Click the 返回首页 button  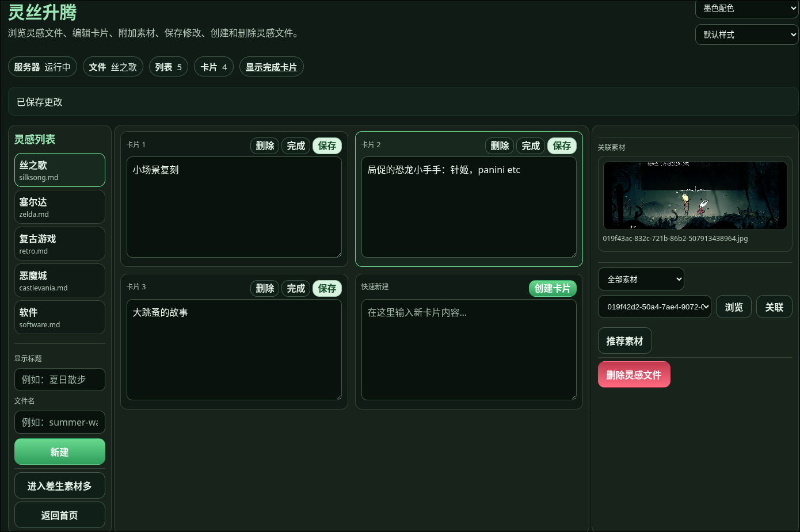point(60,515)
